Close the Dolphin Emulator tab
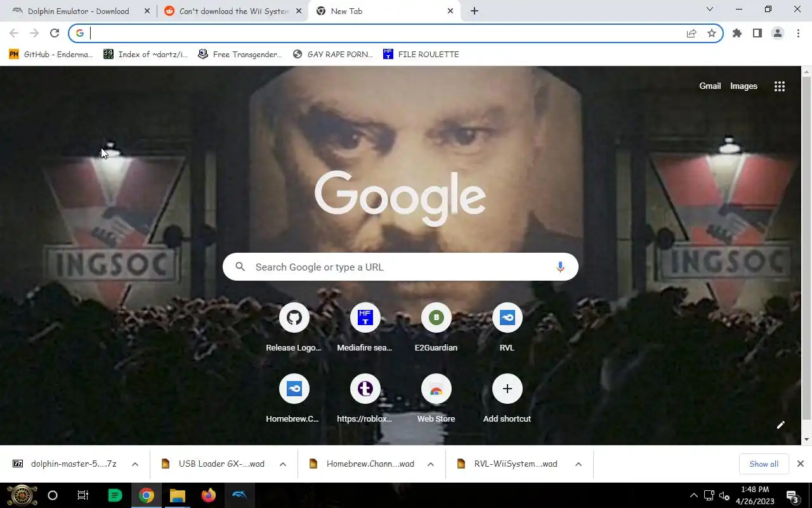This screenshot has width=812, height=508. click(x=147, y=11)
